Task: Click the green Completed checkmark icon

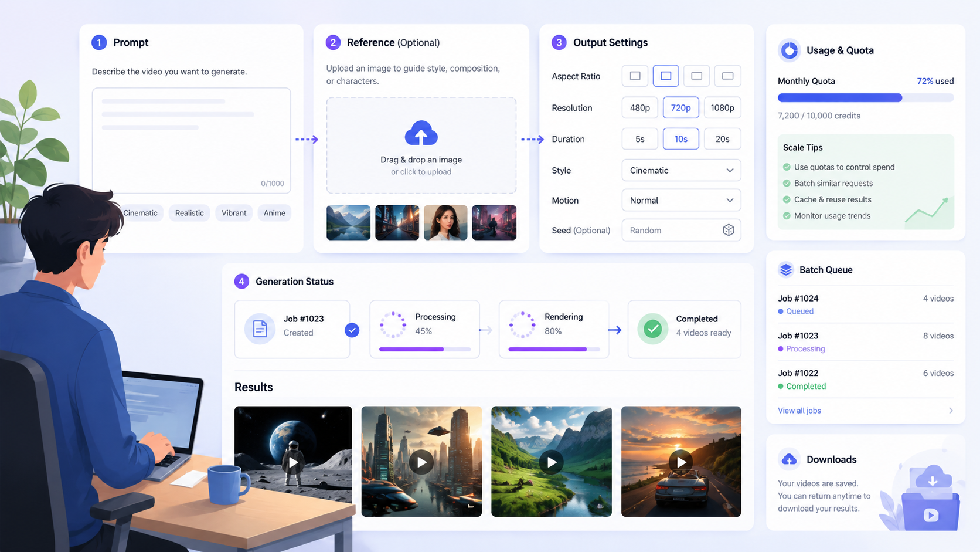Action: (652, 329)
